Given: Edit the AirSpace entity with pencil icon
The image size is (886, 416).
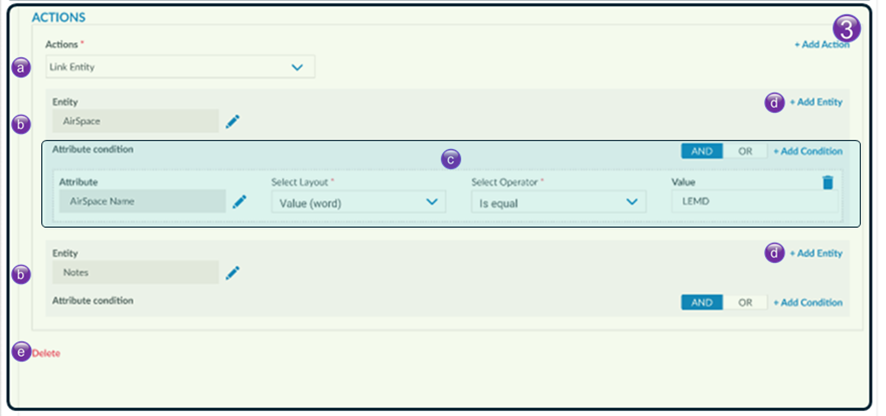Looking at the screenshot, I should (x=233, y=121).
